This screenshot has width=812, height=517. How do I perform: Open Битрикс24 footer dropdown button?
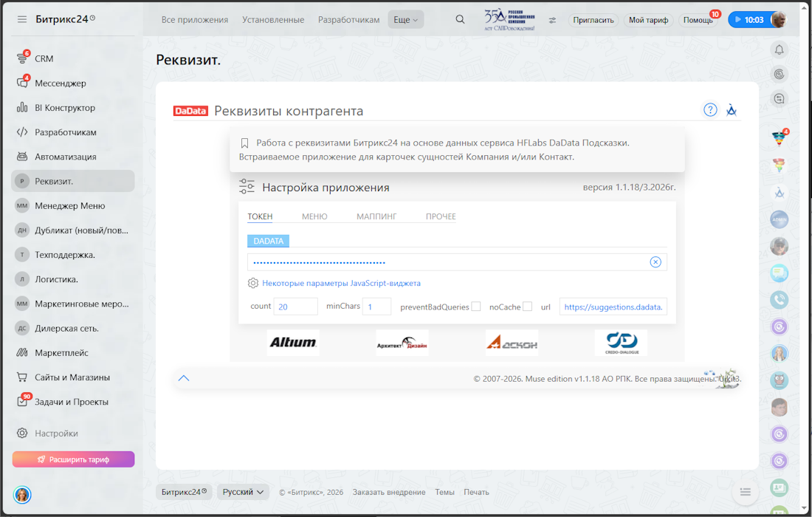tap(184, 492)
